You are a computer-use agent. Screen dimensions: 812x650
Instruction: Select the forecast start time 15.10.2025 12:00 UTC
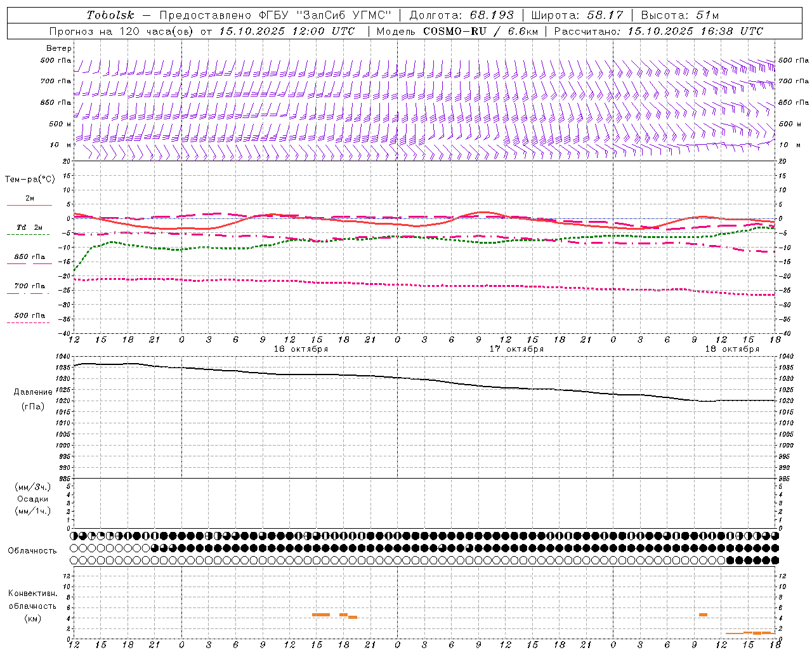tap(287, 31)
